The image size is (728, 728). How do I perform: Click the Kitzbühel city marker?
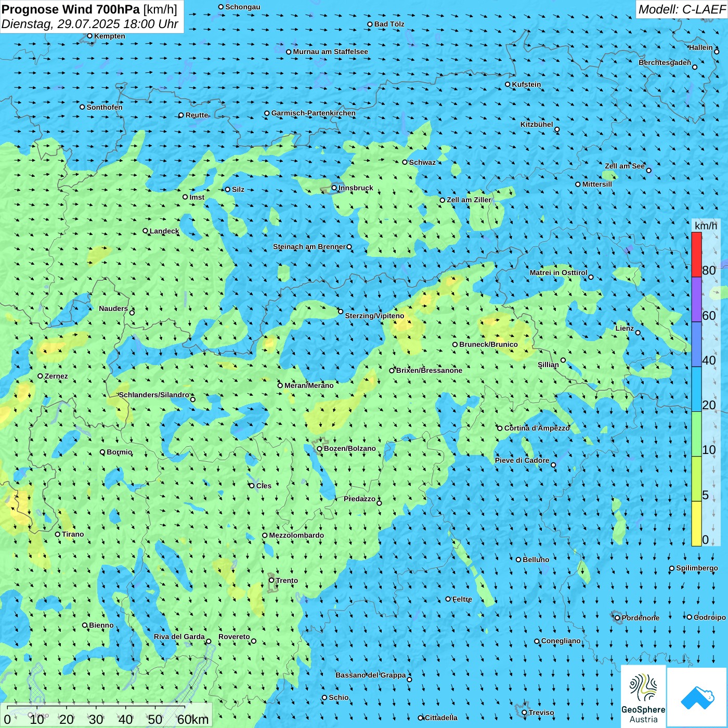pyautogui.click(x=557, y=129)
